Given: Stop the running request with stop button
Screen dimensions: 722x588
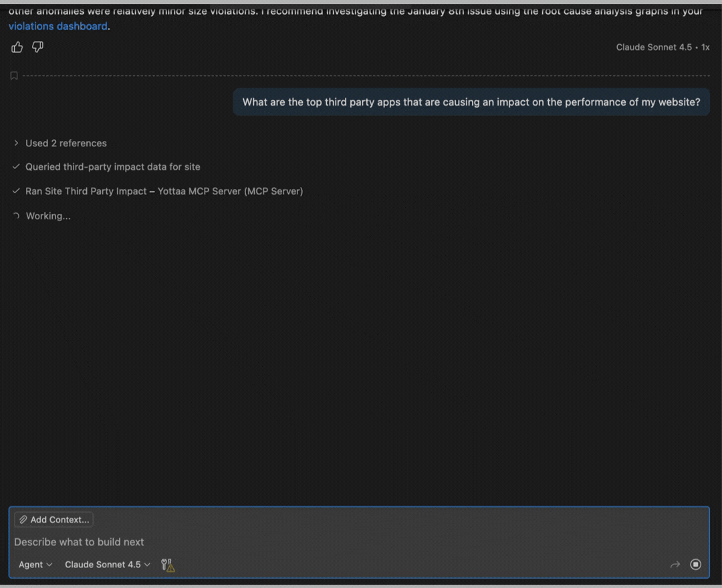Looking at the screenshot, I should 695,565.
